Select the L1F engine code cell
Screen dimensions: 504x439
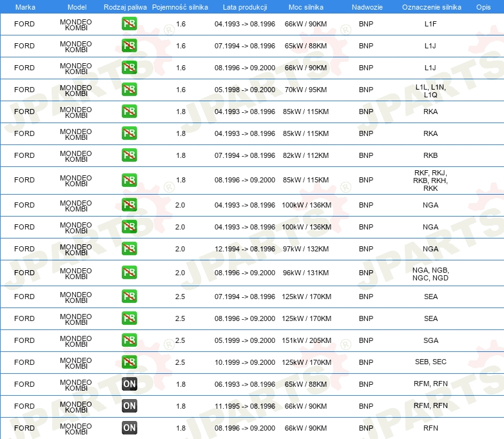[x=431, y=24]
